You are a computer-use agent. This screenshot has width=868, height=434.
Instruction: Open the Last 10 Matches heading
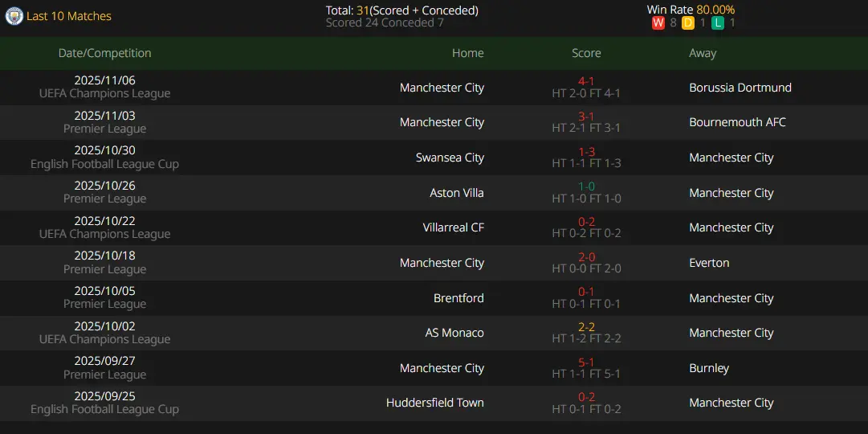[x=69, y=16]
